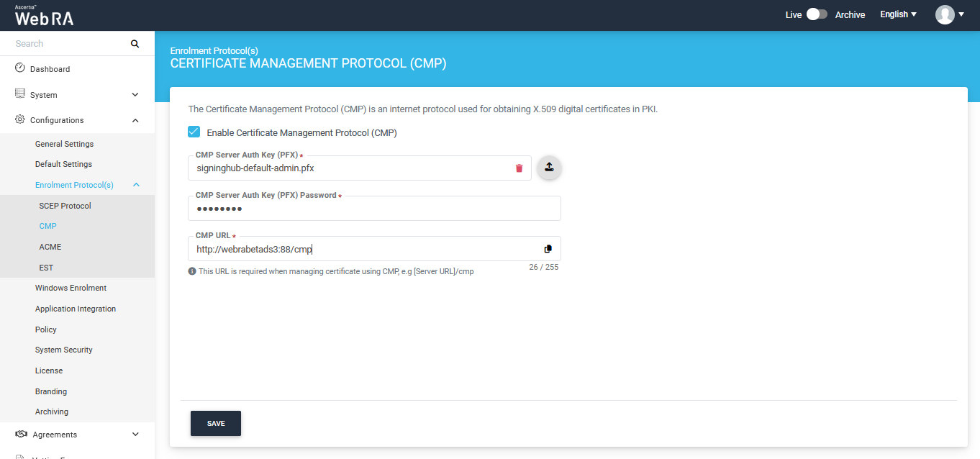
Task: Click the Dashboard gauge icon
Action: pyautogui.click(x=20, y=68)
